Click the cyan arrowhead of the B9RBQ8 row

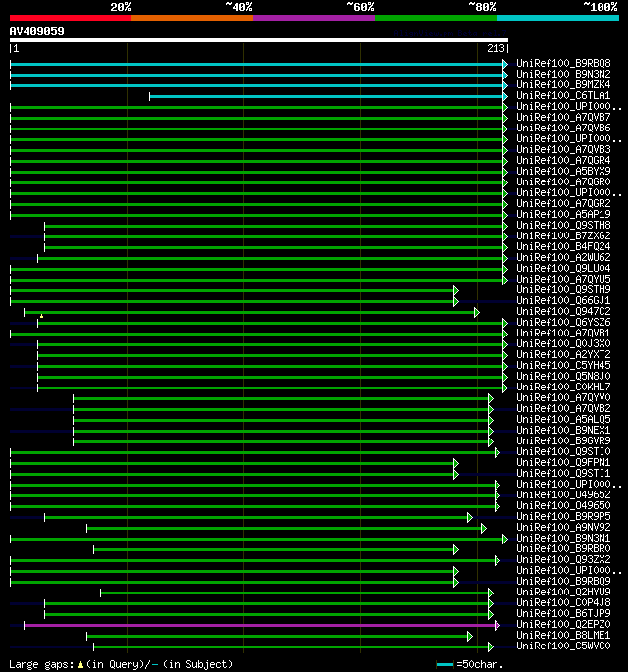pyautogui.click(x=505, y=64)
